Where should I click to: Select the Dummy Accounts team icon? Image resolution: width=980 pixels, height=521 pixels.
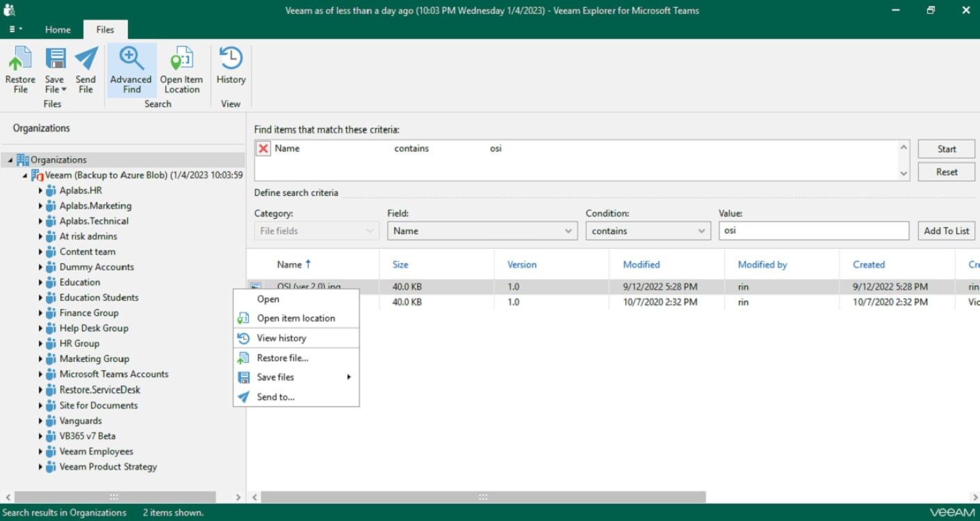pyautogui.click(x=51, y=267)
